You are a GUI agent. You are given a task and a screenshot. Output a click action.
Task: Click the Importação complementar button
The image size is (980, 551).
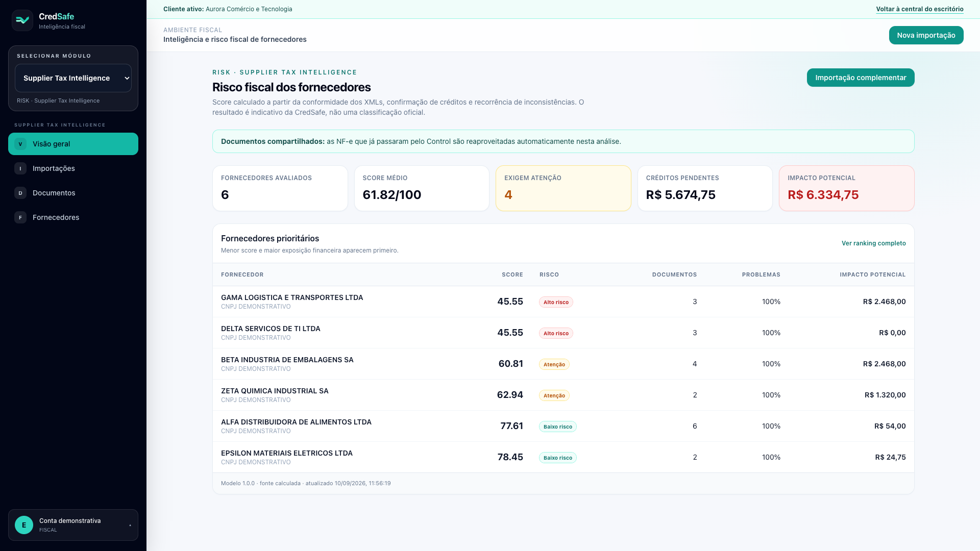(x=861, y=78)
